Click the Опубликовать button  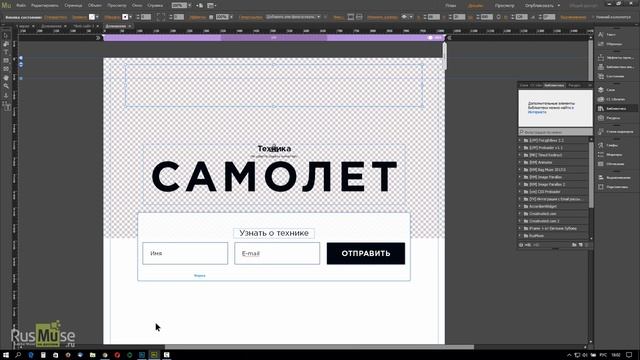click(540, 6)
